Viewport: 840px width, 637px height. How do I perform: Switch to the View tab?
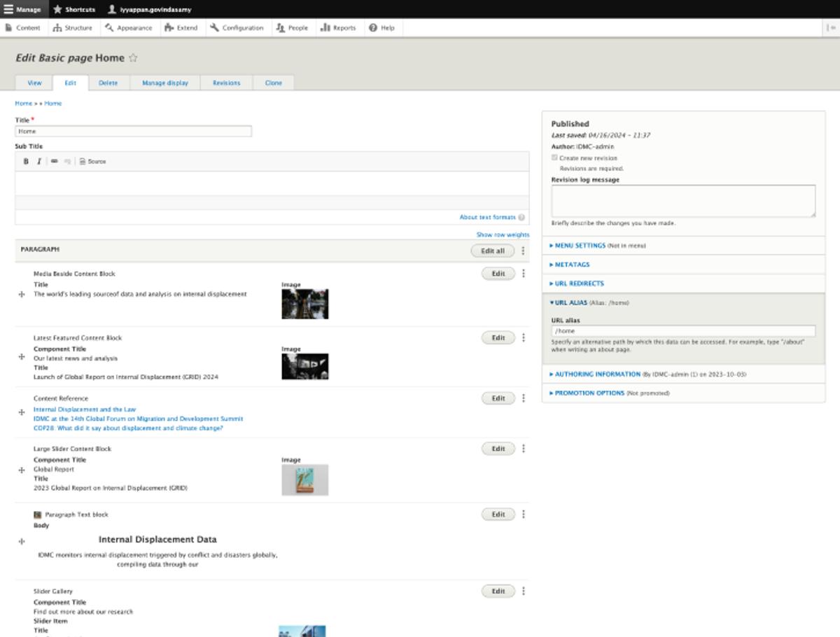click(34, 83)
